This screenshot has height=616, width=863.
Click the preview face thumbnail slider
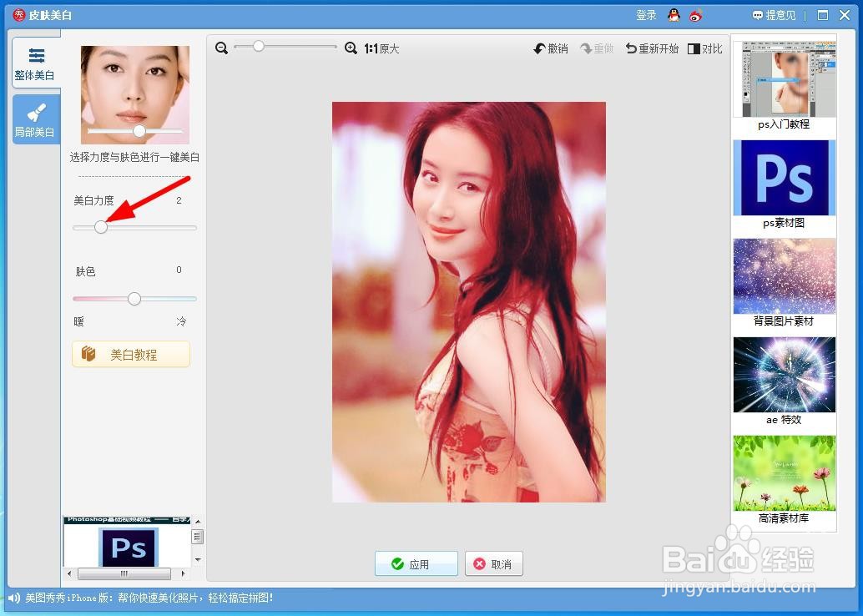pos(139,130)
